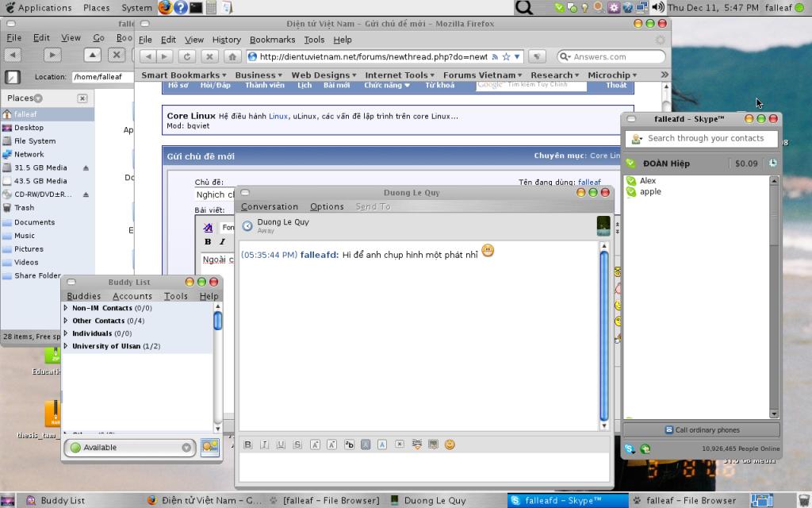Click Thành viên forum nav link
The image size is (812, 508).
(x=265, y=85)
